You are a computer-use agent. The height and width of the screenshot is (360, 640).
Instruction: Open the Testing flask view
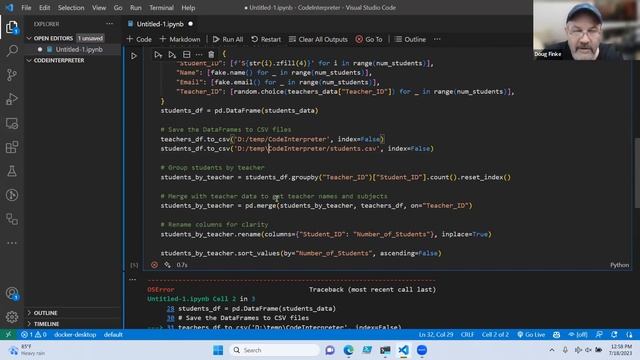point(12,171)
